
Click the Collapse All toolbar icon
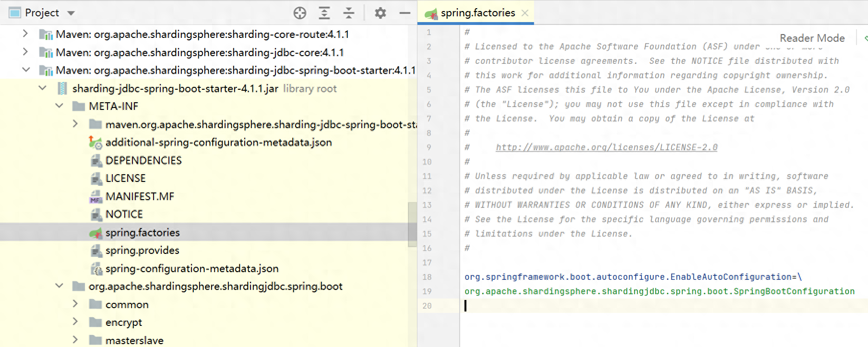click(x=349, y=13)
